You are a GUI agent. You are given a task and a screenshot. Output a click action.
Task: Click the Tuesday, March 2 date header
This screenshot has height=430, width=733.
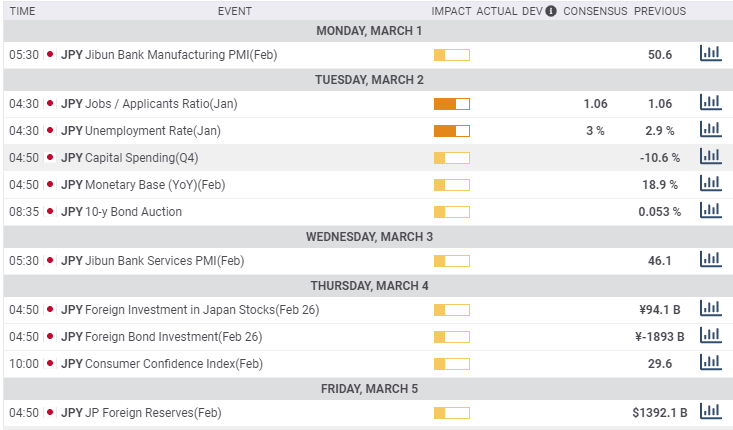[369, 79]
